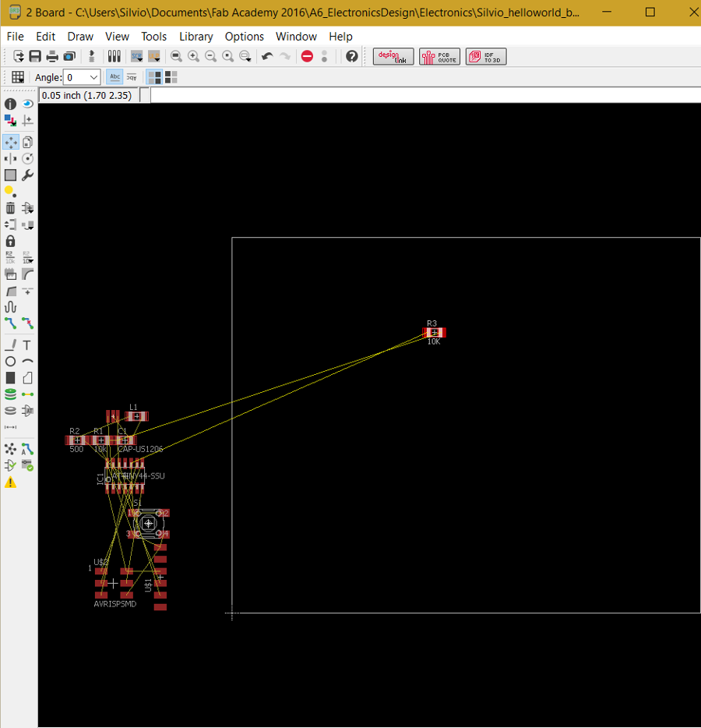Select the Mark origin tool

coord(28,121)
